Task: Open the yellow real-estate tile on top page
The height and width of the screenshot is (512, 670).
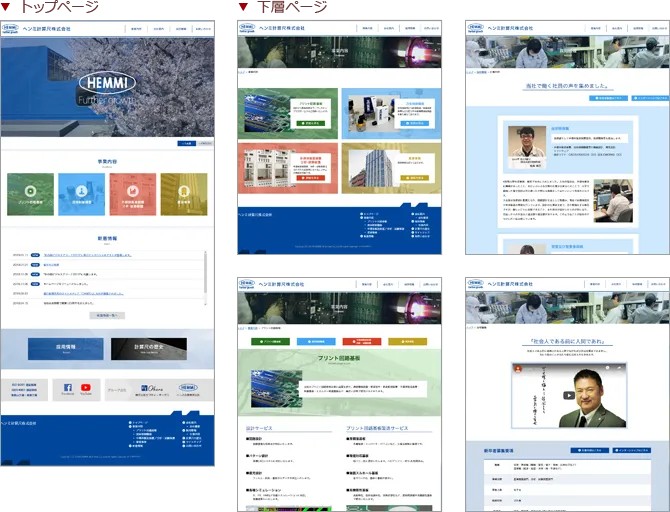Action: [x=184, y=194]
